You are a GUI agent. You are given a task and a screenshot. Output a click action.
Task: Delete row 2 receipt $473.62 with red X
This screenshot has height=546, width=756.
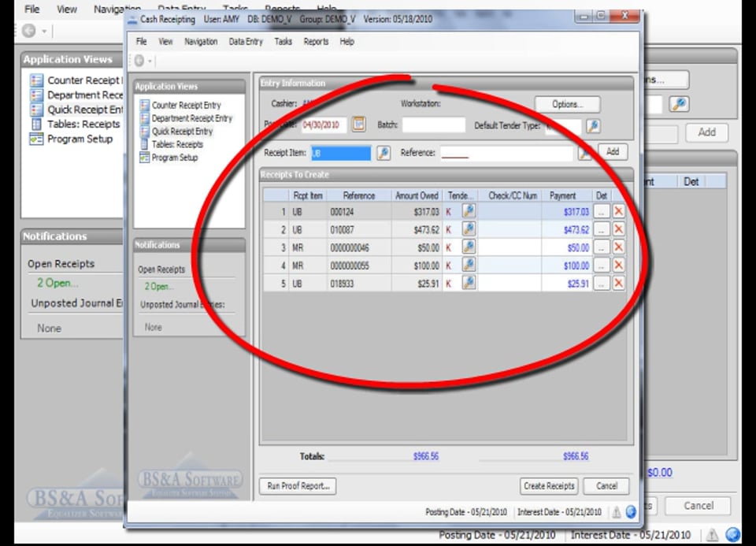[x=619, y=229]
